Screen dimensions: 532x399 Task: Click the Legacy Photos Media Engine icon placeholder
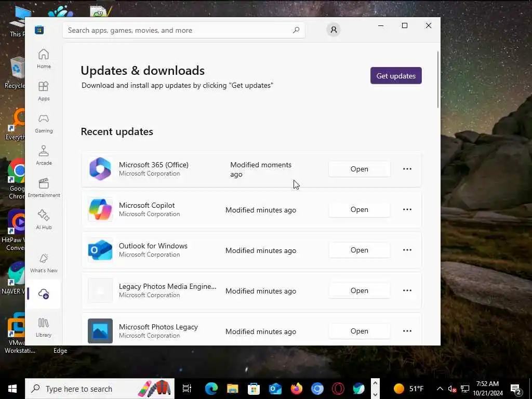point(100,290)
